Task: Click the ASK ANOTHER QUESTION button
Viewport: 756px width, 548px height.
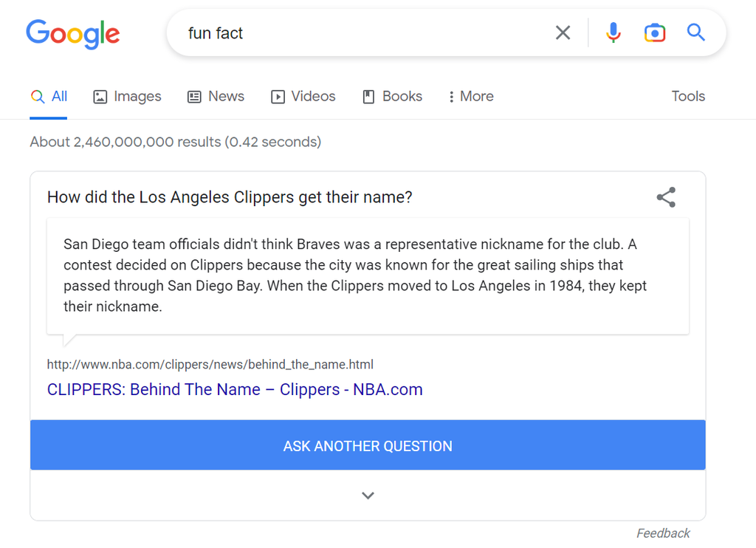Action: tap(368, 445)
